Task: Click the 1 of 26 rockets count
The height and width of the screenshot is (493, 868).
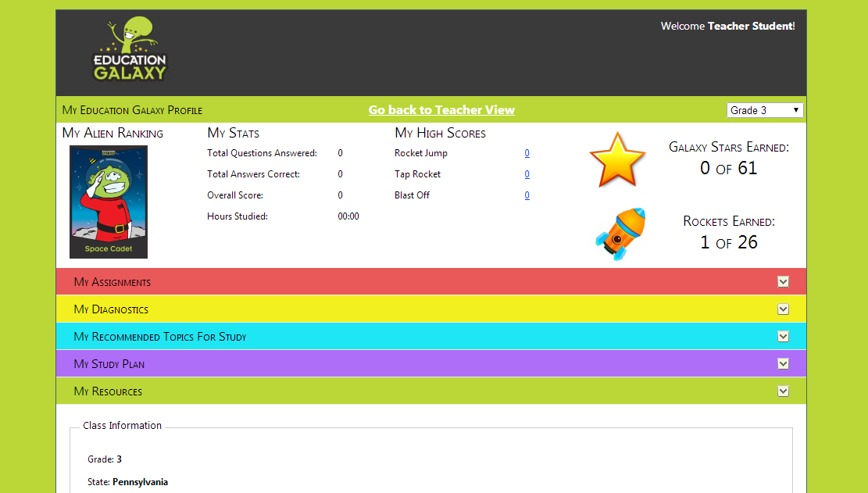Action: click(728, 241)
